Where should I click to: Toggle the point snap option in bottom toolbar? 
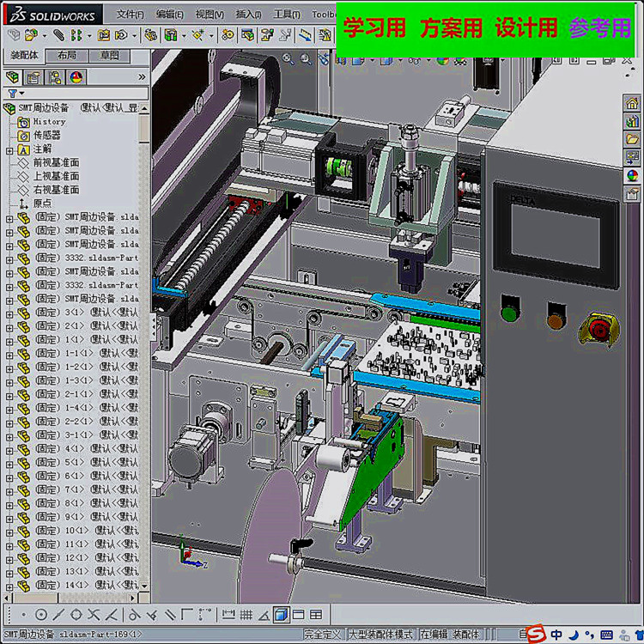tap(24, 615)
